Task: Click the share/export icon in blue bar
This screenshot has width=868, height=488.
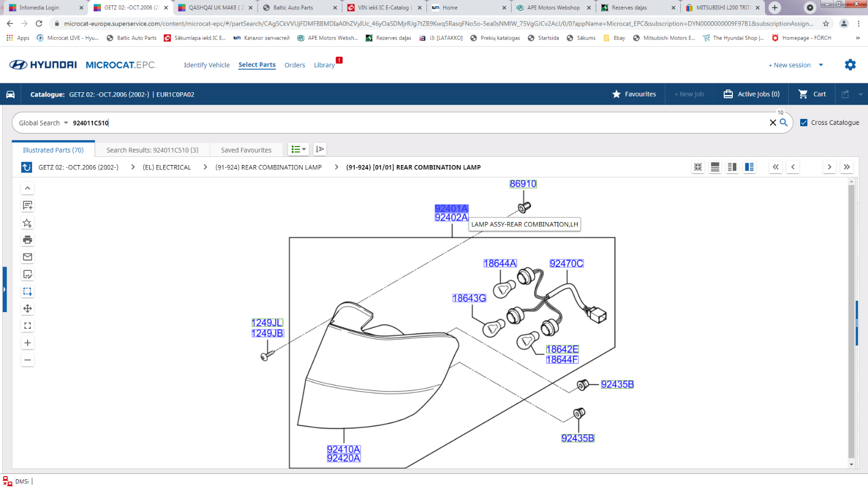Action: pos(845,94)
